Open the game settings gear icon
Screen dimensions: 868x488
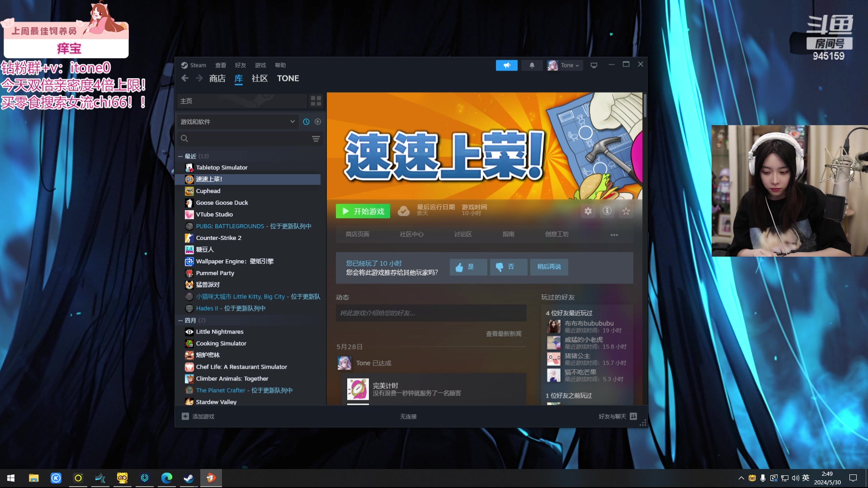point(588,211)
